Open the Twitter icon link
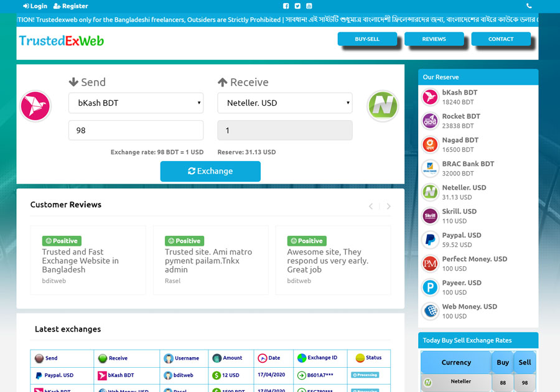 [x=297, y=6]
